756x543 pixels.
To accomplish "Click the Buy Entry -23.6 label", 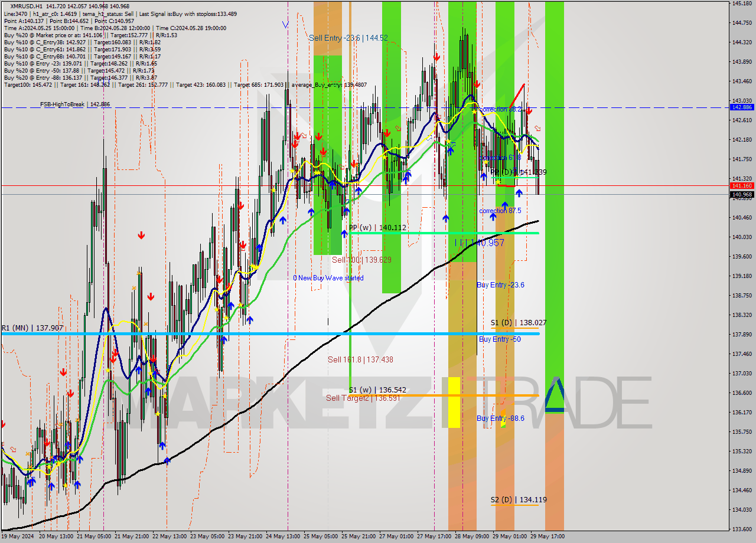I will (500, 285).
